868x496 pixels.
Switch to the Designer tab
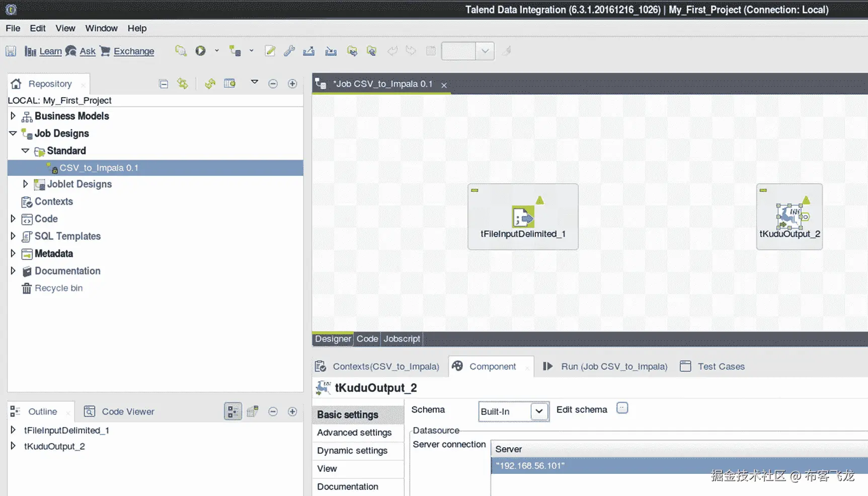333,339
